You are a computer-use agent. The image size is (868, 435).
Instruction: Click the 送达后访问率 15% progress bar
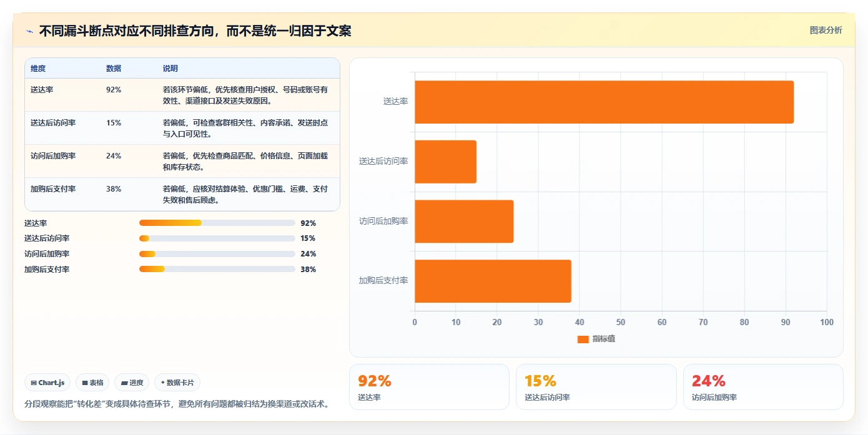[x=217, y=238]
